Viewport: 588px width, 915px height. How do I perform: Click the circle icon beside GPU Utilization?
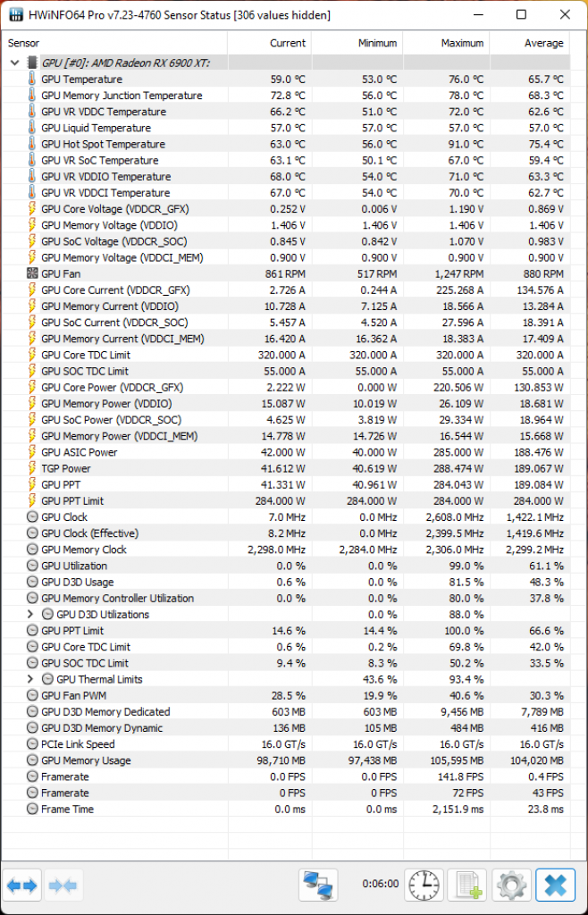point(32,566)
